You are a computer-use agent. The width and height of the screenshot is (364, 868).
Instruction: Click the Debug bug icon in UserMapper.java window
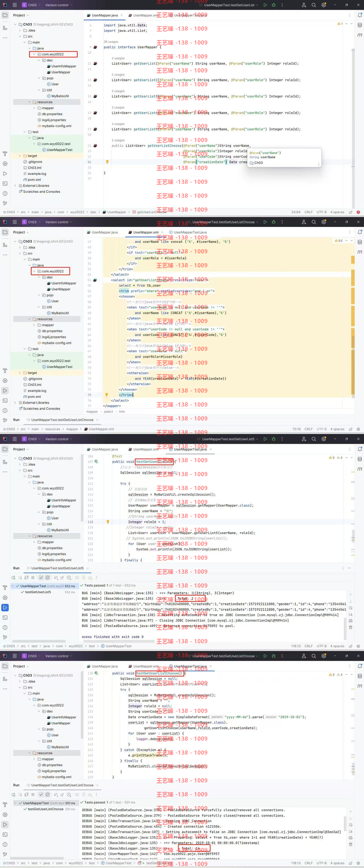click(x=274, y=5)
